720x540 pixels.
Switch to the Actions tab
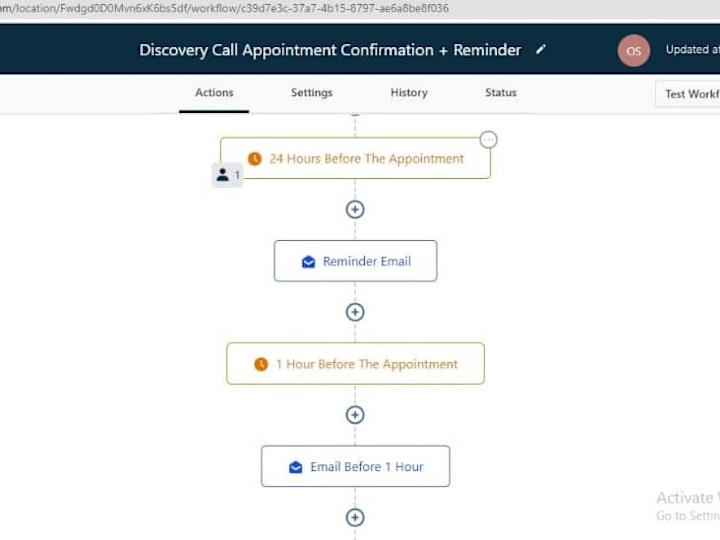coord(214,93)
